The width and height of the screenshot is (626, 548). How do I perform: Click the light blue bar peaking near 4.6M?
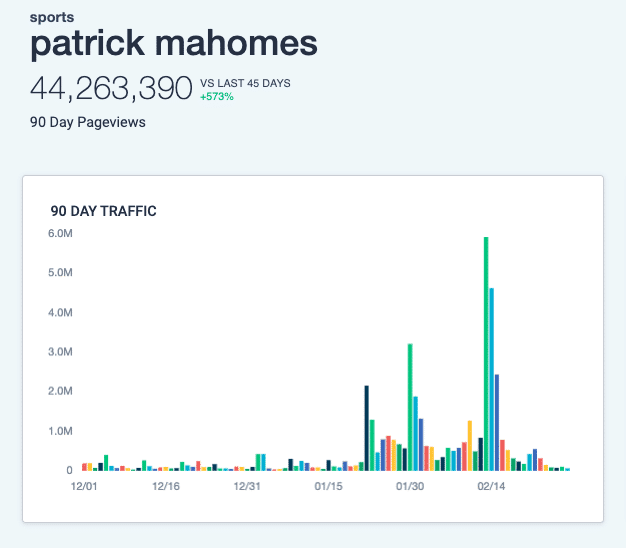[x=491, y=379]
